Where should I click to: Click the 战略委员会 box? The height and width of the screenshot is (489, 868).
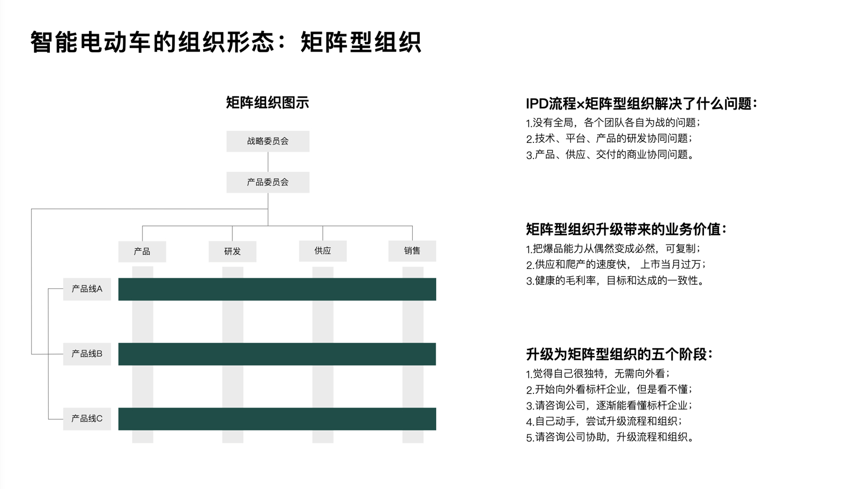click(x=268, y=141)
